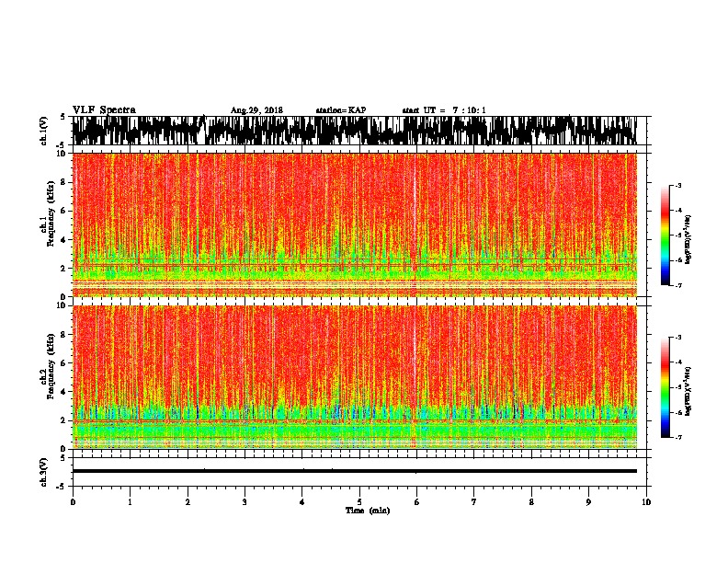Click the ch.2 spectrogram plot
The width and height of the screenshot is (728, 563).
point(354,377)
